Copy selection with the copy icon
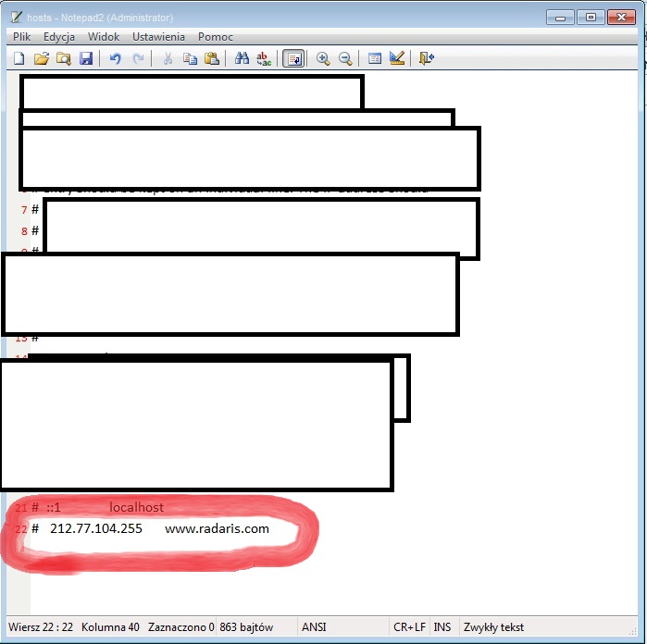647x644 pixels. (x=190, y=58)
